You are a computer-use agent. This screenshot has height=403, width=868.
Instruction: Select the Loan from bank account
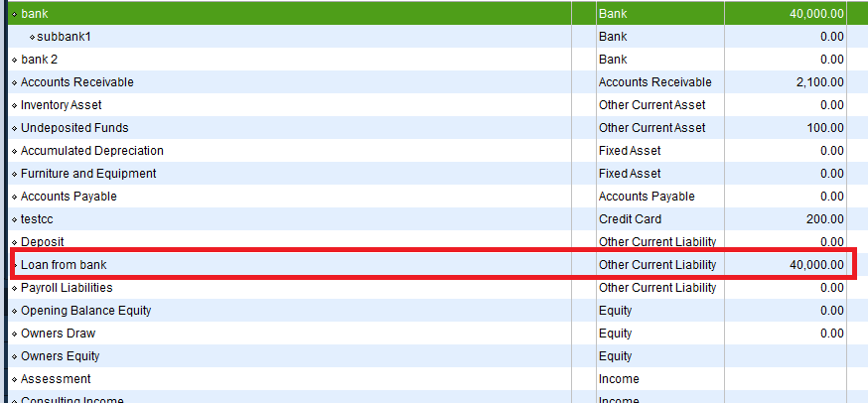[x=64, y=265]
